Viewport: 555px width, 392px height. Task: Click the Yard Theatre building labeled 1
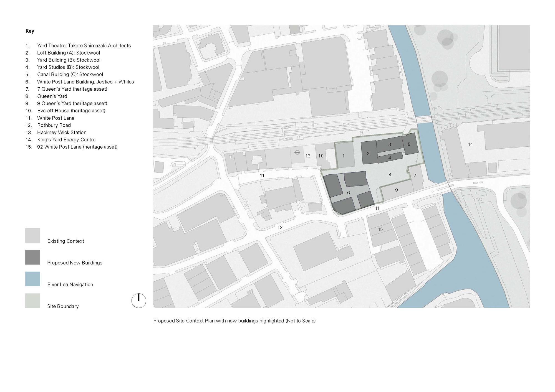click(x=344, y=156)
